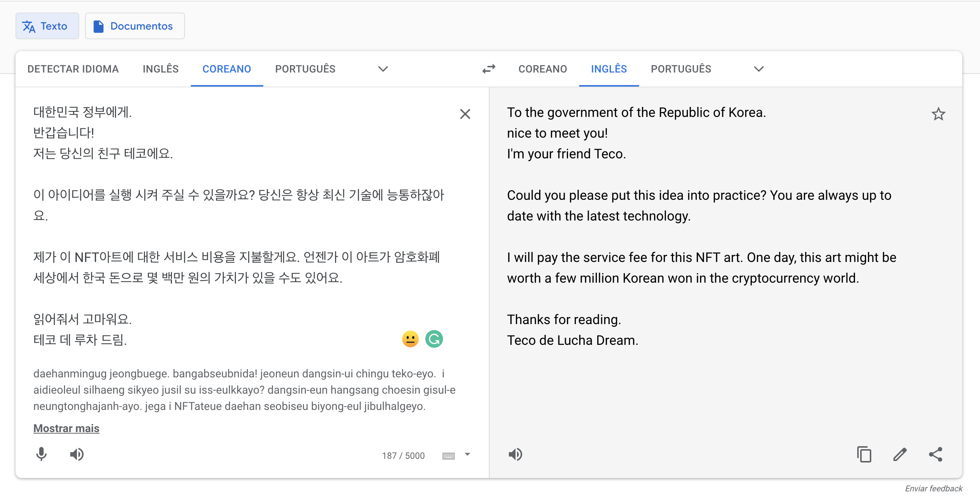Viewport: 980px width, 498px height.
Task: Click translated line 'Teco de Lucha Dream.'
Action: click(572, 340)
